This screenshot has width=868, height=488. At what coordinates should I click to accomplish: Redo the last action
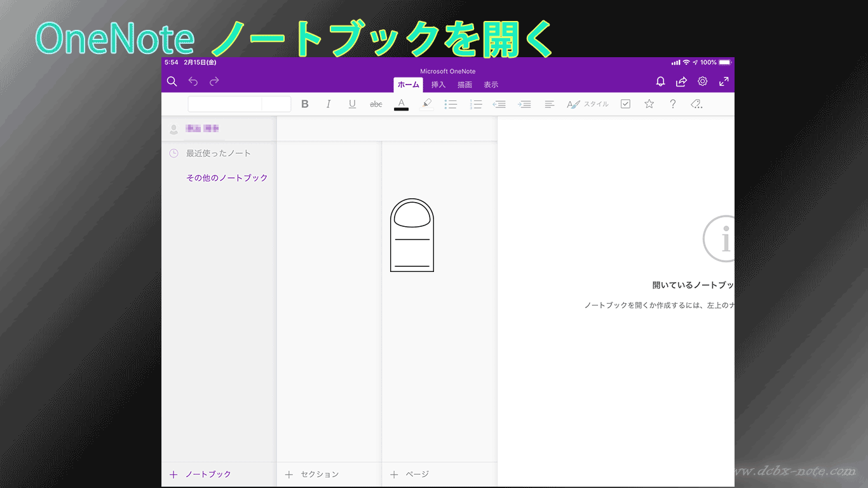pyautogui.click(x=214, y=81)
